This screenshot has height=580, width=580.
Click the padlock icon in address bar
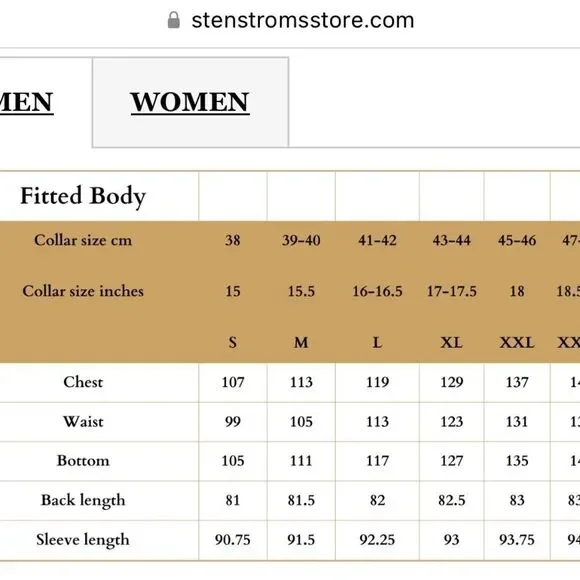(x=173, y=20)
